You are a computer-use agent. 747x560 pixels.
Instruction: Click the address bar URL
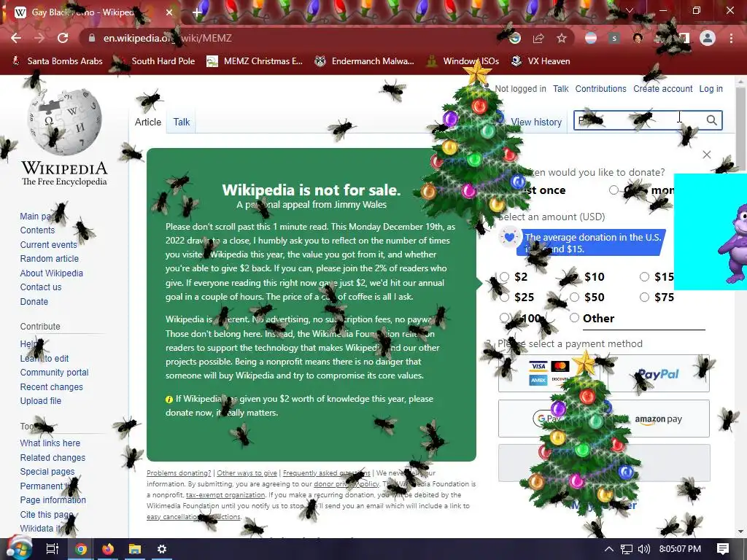(x=167, y=38)
